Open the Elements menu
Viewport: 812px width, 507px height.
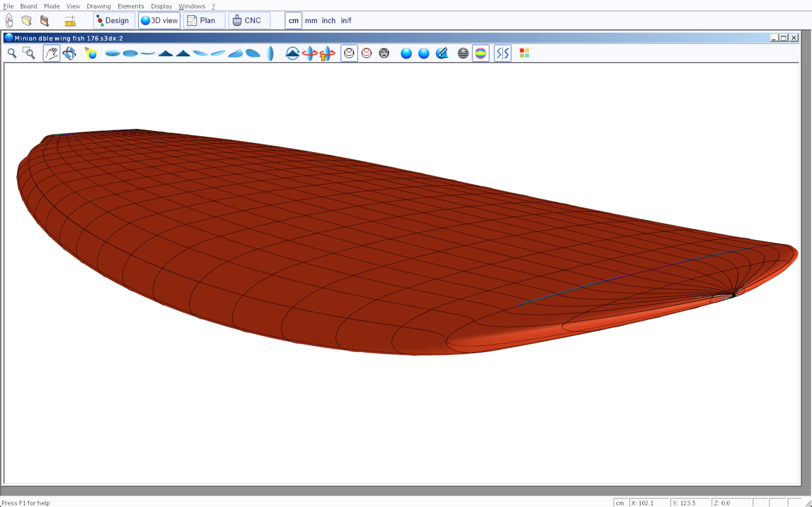(131, 6)
